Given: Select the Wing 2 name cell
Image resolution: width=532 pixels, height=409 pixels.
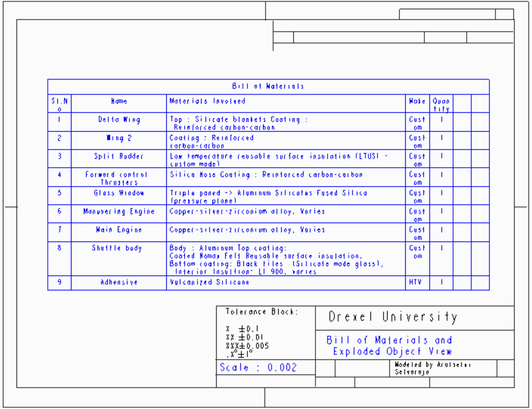Looking at the screenshot, I should (119, 138).
